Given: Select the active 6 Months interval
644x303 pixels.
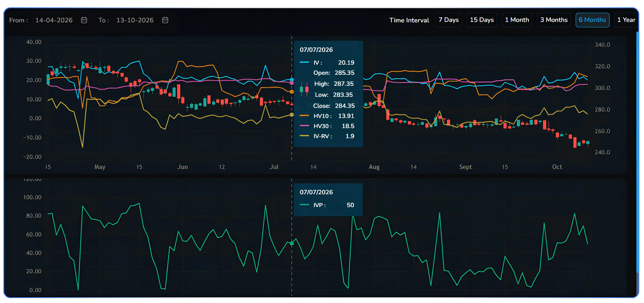Looking at the screenshot, I should pyautogui.click(x=592, y=20).
